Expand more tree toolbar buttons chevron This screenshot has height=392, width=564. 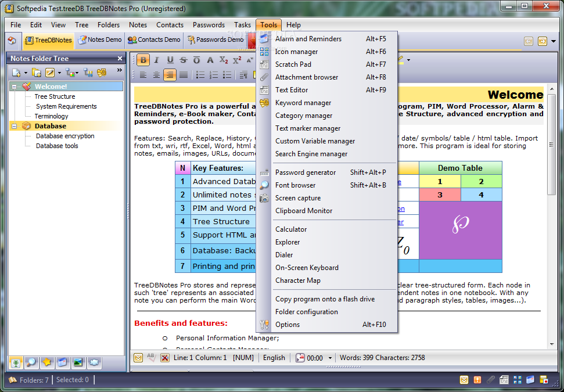[120, 70]
